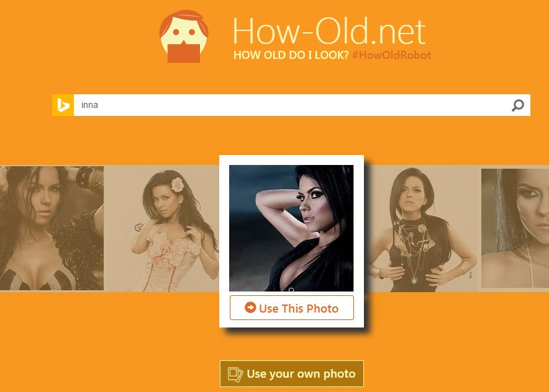The image size is (549, 392).
Task: Click the orange robot mascot logo
Action: pyautogui.click(x=183, y=36)
